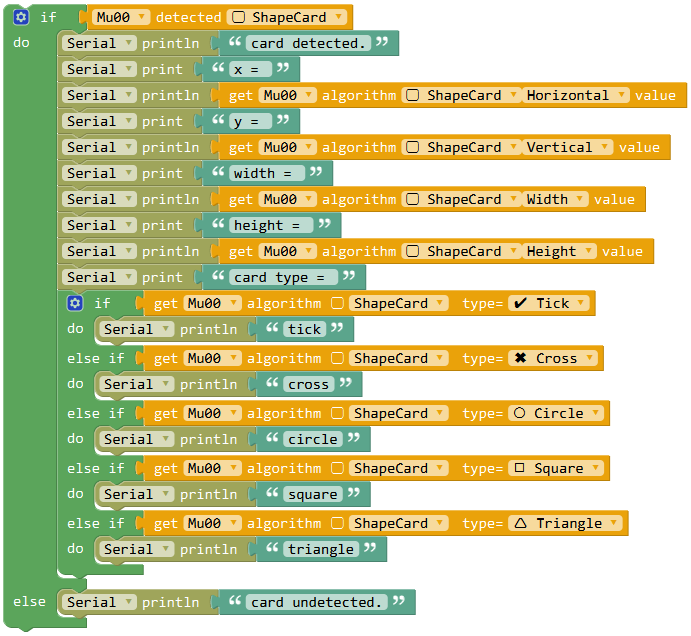Open the Cross type dropdown
Viewport: 691px width, 636px height.
click(x=553, y=358)
